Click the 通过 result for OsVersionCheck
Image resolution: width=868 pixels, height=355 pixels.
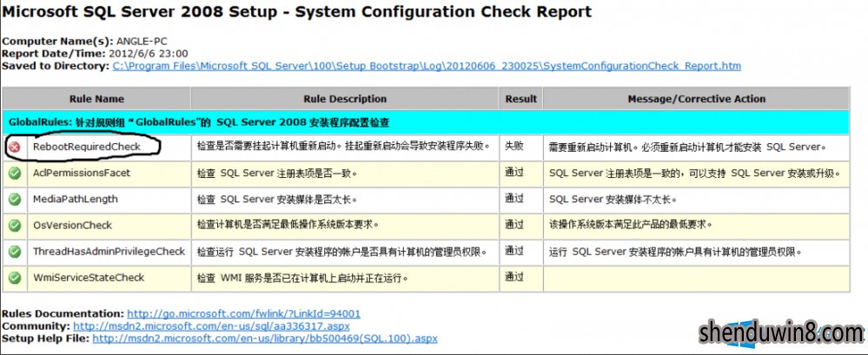tap(514, 224)
